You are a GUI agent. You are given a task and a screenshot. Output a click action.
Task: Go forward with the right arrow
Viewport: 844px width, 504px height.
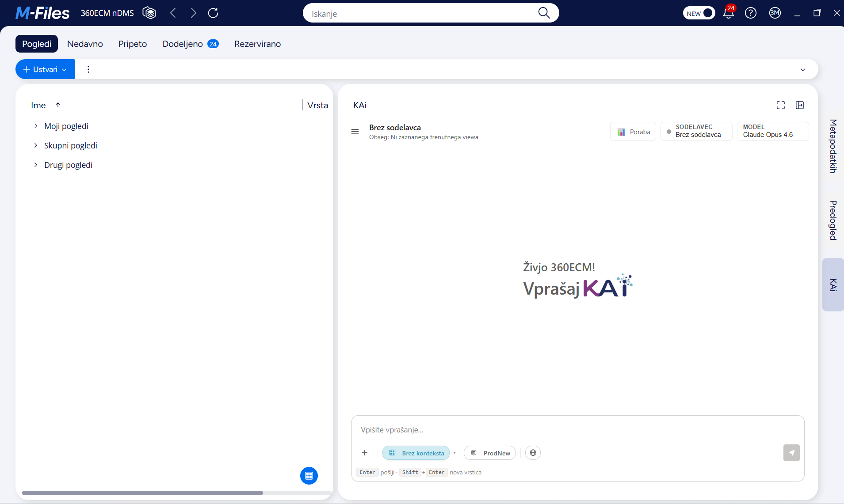(193, 13)
